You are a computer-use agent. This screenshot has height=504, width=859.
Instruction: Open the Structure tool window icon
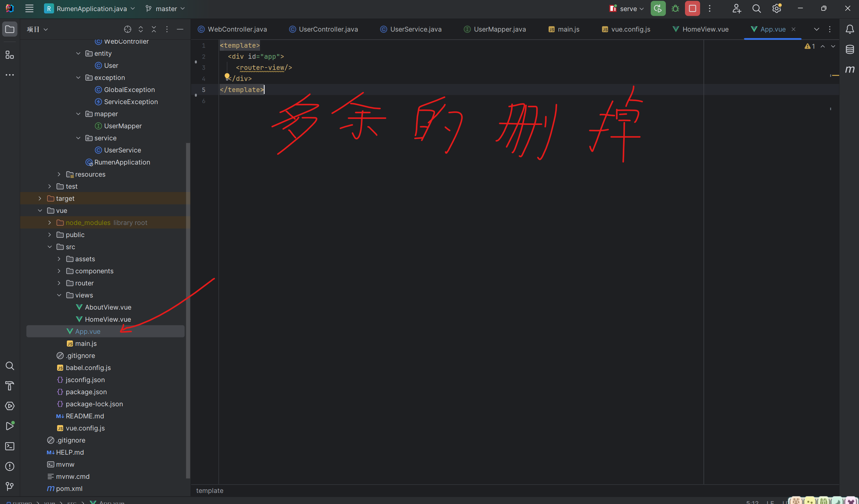click(9, 55)
